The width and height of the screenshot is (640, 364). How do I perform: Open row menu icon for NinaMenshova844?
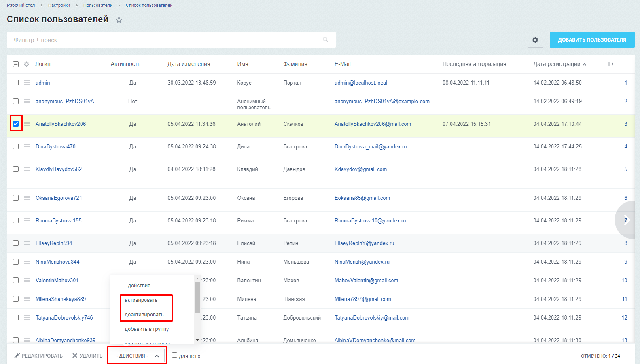(27, 262)
